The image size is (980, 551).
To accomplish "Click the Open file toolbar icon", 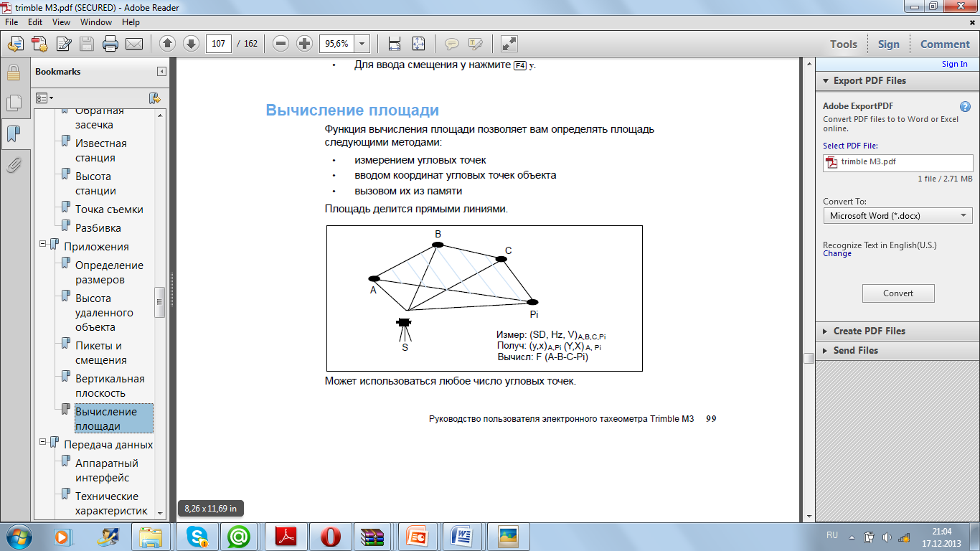I will [x=16, y=44].
